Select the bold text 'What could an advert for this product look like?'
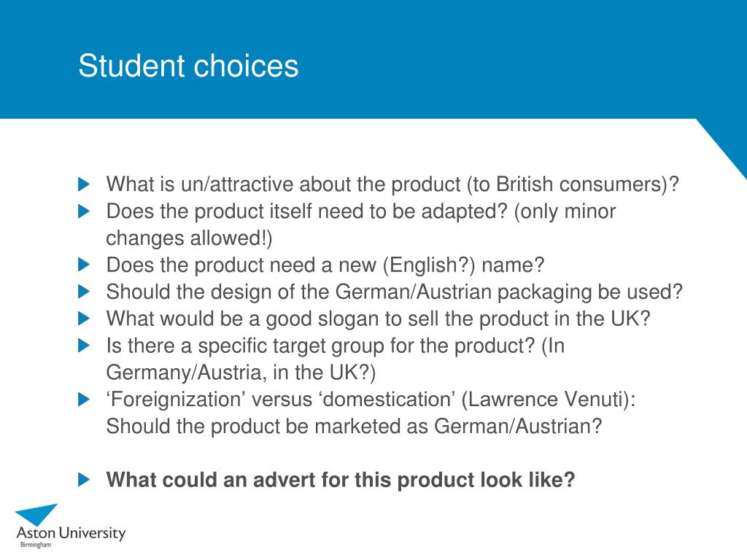The width and height of the screenshot is (747, 560). point(341,480)
